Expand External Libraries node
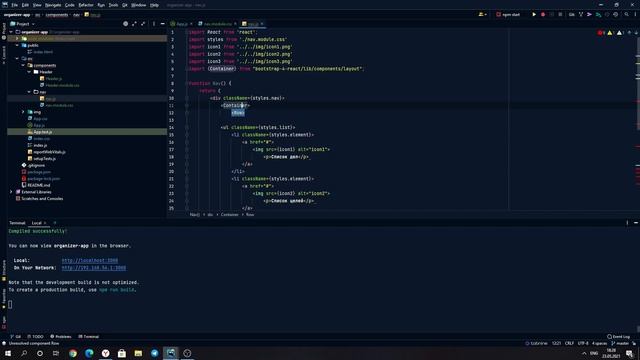The width and height of the screenshot is (640, 360). [11, 192]
